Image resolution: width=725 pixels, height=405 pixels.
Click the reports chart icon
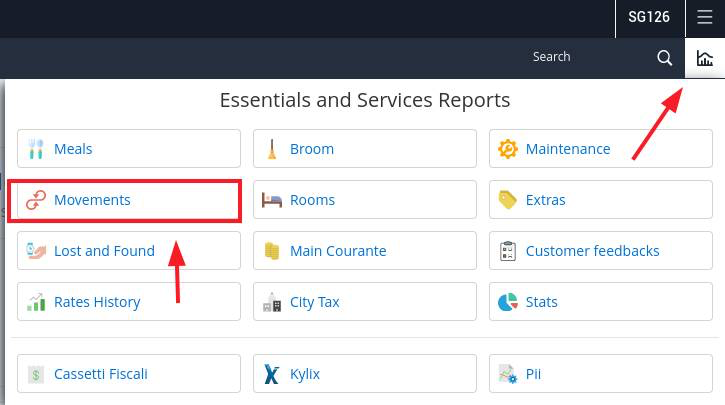[x=705, y=58]
